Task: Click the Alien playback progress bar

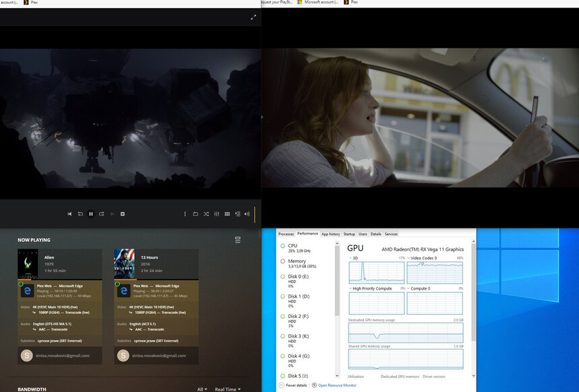Action: pyautogui.click(x=60, y=280)
